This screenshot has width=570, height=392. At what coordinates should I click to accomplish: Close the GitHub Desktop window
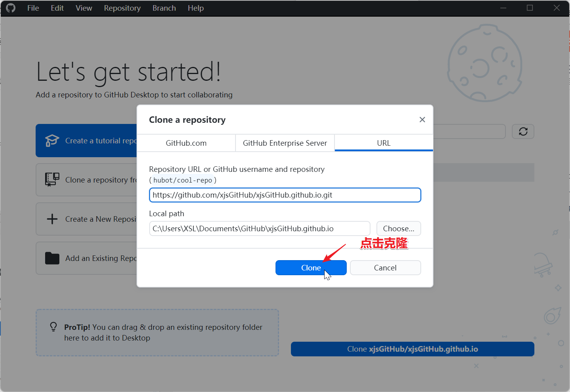click(x=557, y=8)
